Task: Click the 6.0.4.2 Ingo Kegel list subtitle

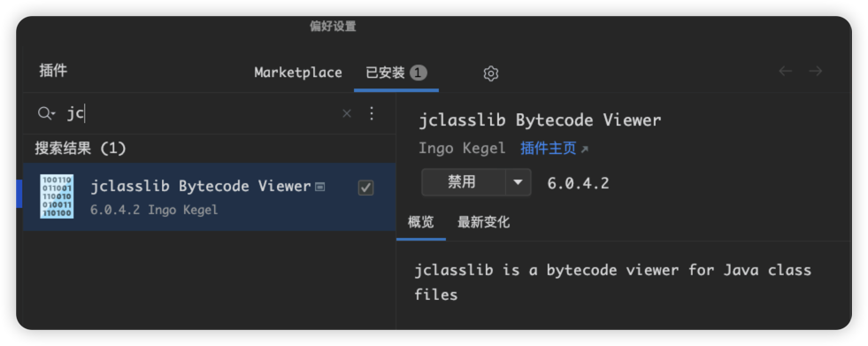Action: click(154, 210)
